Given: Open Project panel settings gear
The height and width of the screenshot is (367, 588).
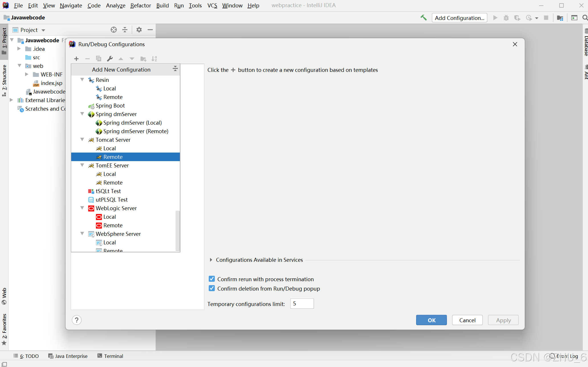Looking at the screenshot, I should click(139, 30).
